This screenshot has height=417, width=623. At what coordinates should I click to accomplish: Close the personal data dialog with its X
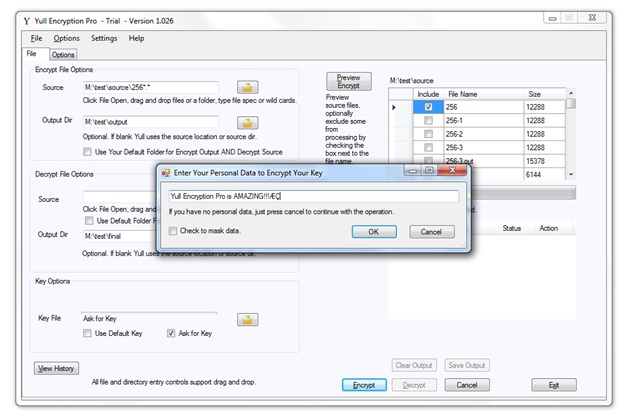pos(462,171)
